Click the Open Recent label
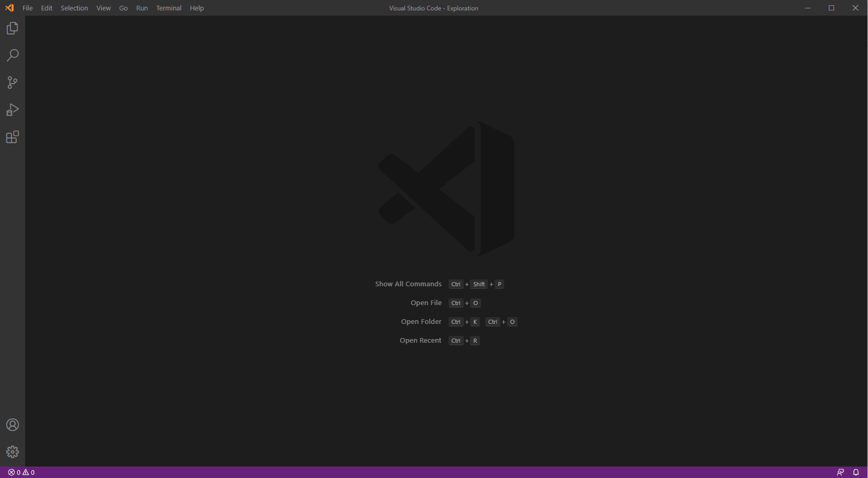This screenshot has width=868, height=478. [x=420, y=341]
